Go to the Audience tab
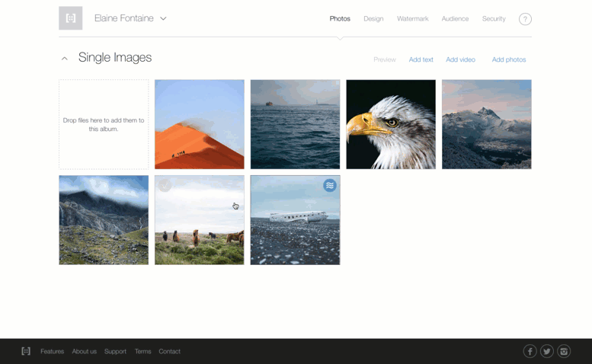The width and height of the screenshot is (592, 364). [x=455, y=18]
